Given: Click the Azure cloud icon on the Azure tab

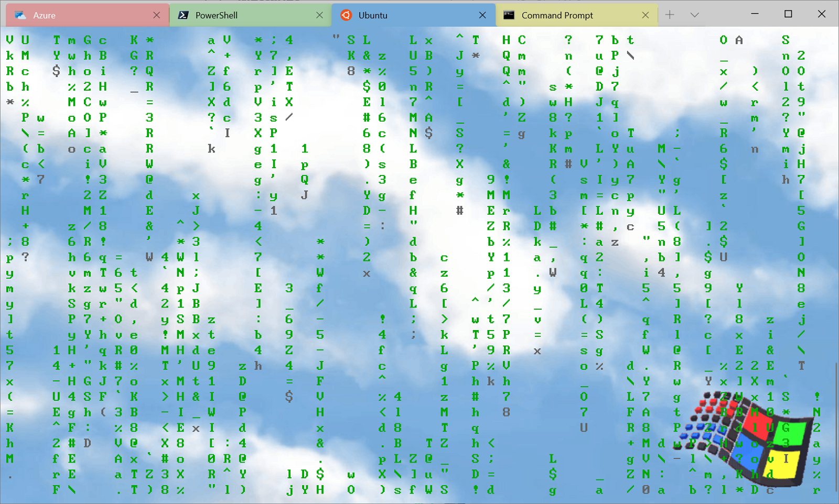Looking at the screenshot, I should (x=20, y=15).
